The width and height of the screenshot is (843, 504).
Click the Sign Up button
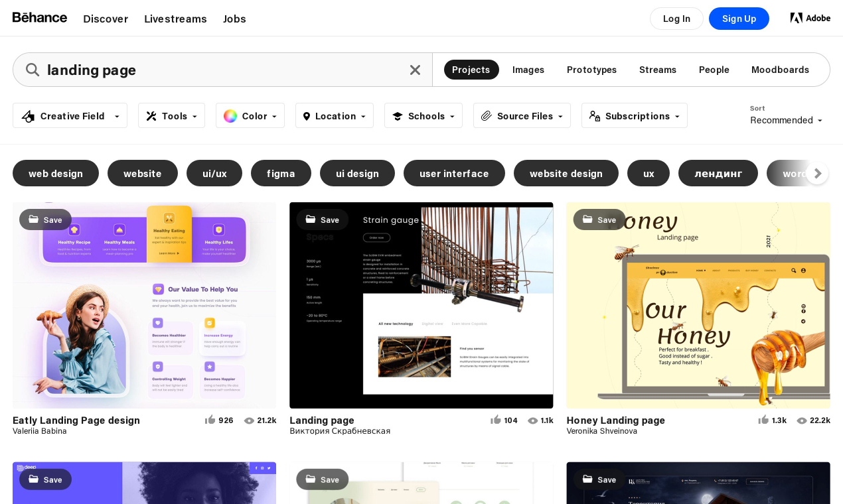(739, 19)
